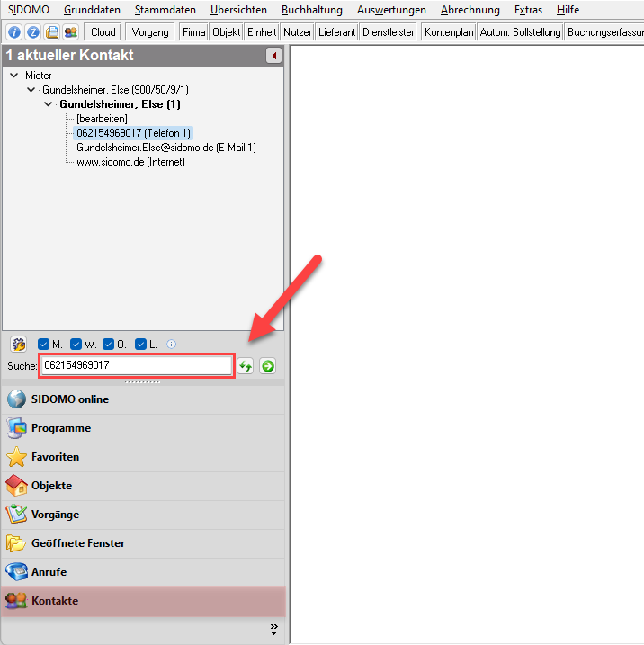The height and width of the screenshot is (645, 644).
Task: Click the documents icon in toolbar
Action: [52, 32]
